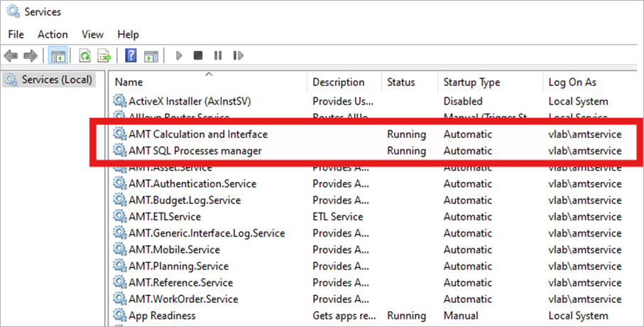Click the blue Help toolbar icon

[x=131, y=55]
